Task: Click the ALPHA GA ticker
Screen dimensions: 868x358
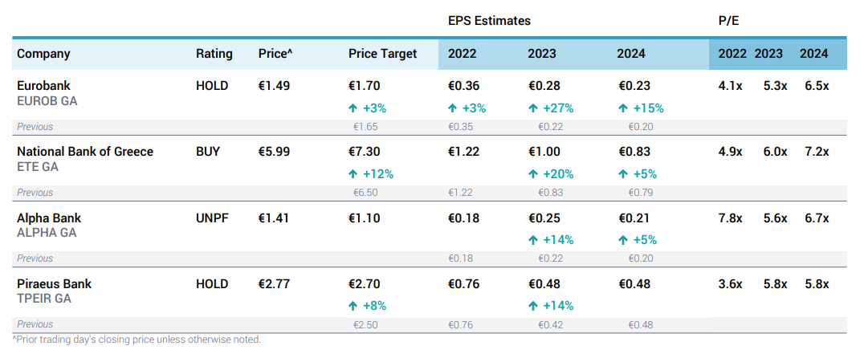Action: 47,233
